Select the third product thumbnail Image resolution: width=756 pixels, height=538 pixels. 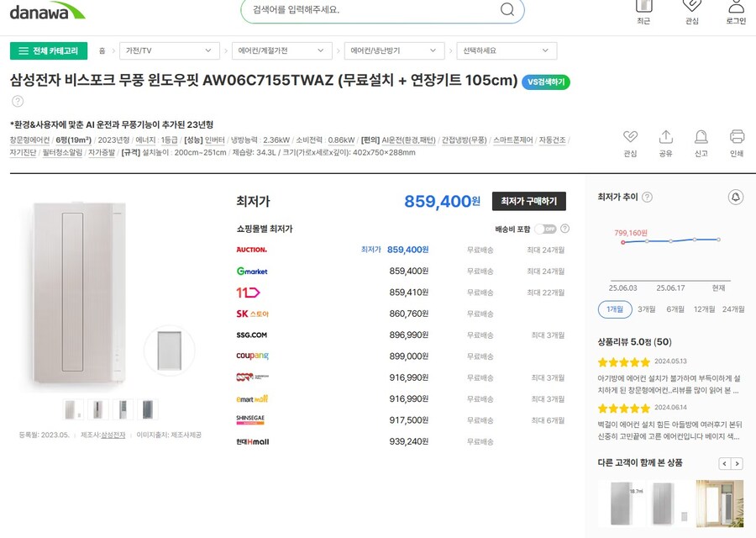(123, 409)
